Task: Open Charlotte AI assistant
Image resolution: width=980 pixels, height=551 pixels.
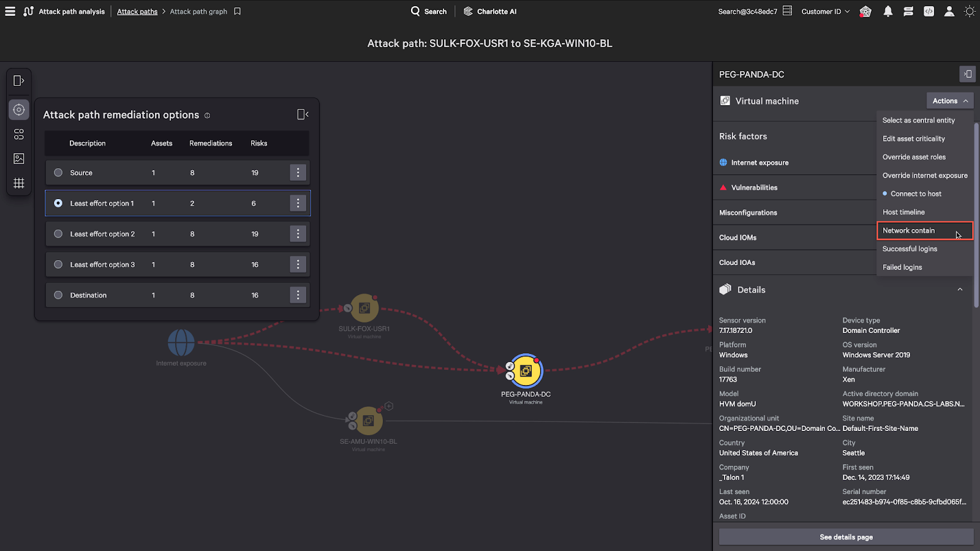Action: pos(490,12)
